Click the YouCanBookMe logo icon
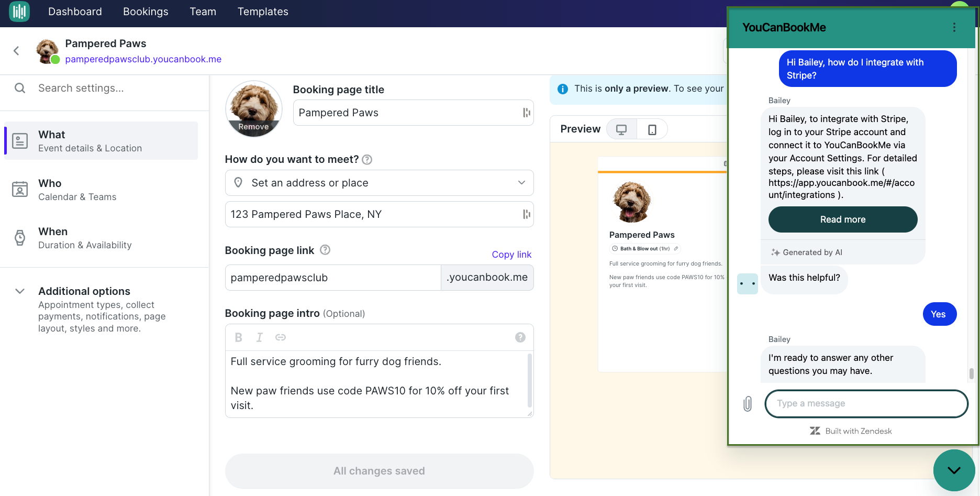 point(19,12)
